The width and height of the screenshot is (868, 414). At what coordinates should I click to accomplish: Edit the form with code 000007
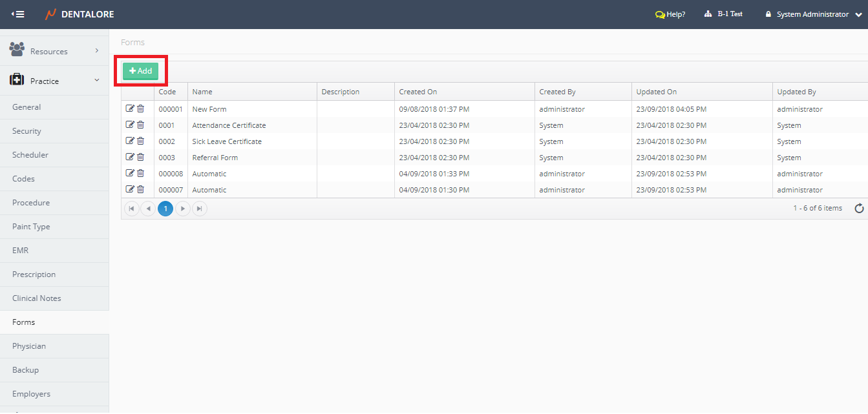(x=130, y=189)
